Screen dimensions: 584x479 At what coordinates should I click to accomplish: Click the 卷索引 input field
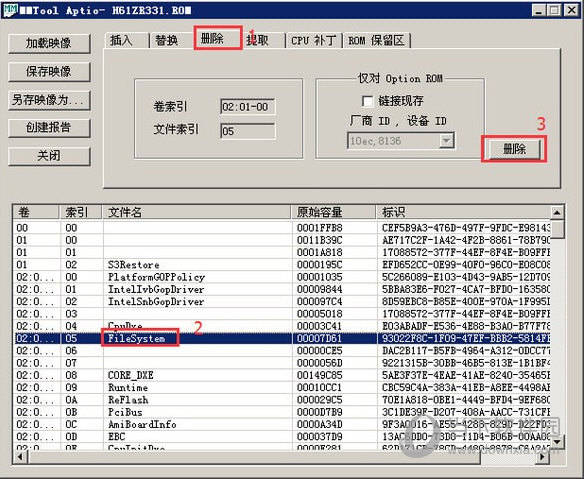[x=248, y=107]
